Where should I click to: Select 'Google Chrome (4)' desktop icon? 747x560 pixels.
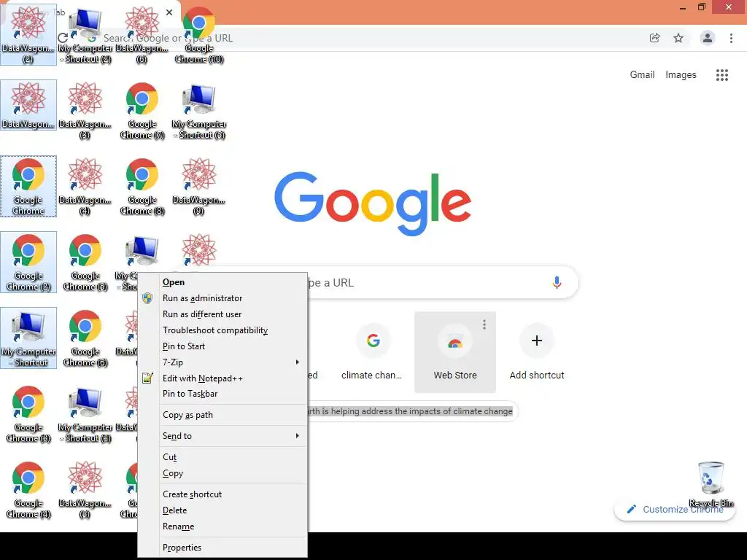pyautogui.click(x=28, y=489)
